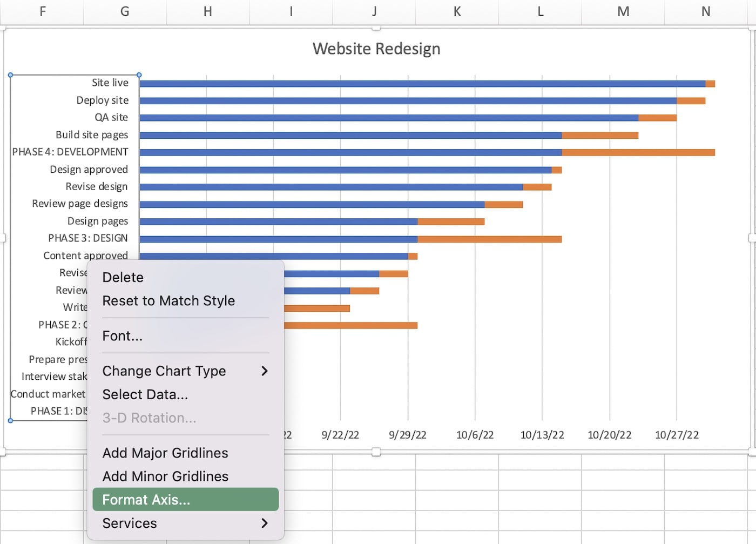Click the orange bar for "PHASE 4: DEVELOPMENT"
Screen dimensions: 756x544
[637, 152]
